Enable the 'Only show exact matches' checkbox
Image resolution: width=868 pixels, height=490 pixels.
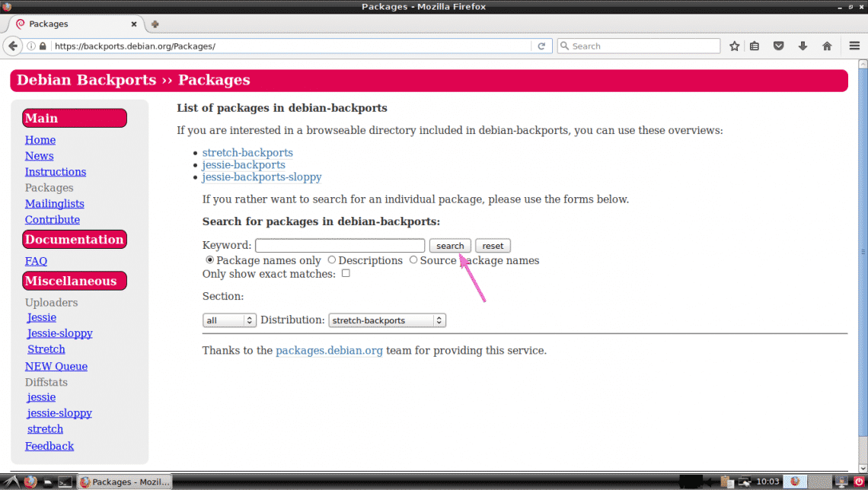pos(346,272)
